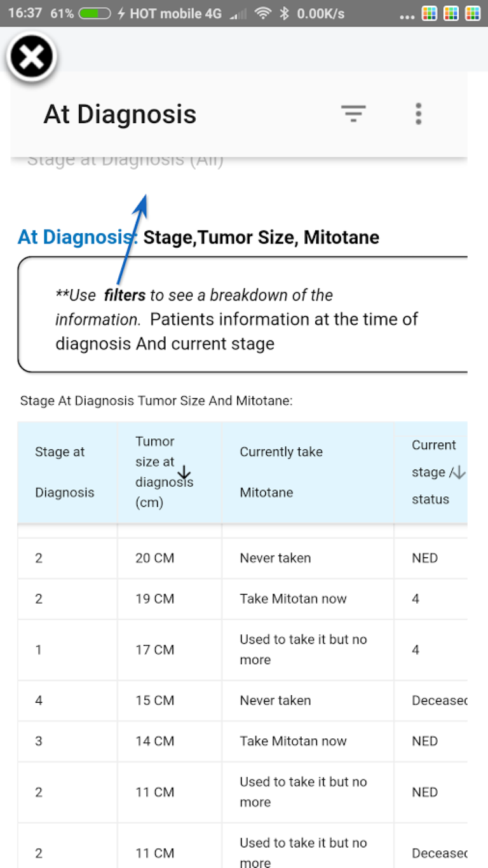
Task: Tap the last colored grid app icon
Action: click(472, 13)
